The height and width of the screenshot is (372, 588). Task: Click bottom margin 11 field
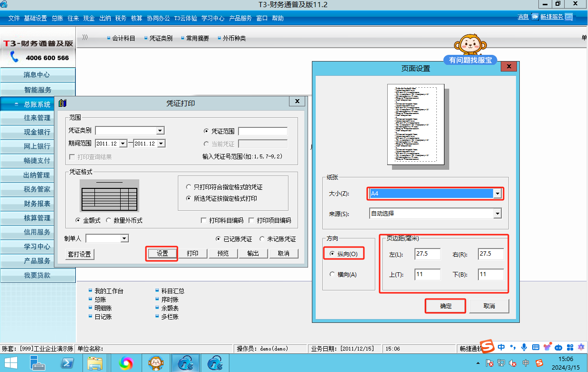point(491,275)
